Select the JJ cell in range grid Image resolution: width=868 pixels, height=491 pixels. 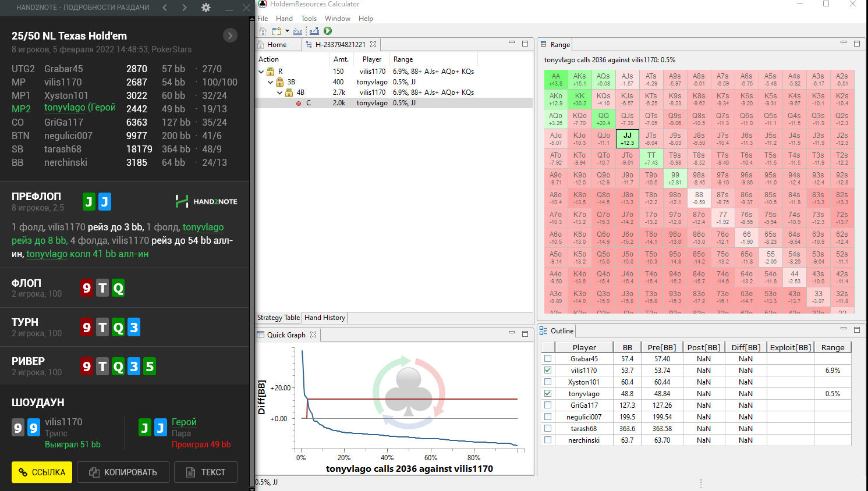pos(627,139)
